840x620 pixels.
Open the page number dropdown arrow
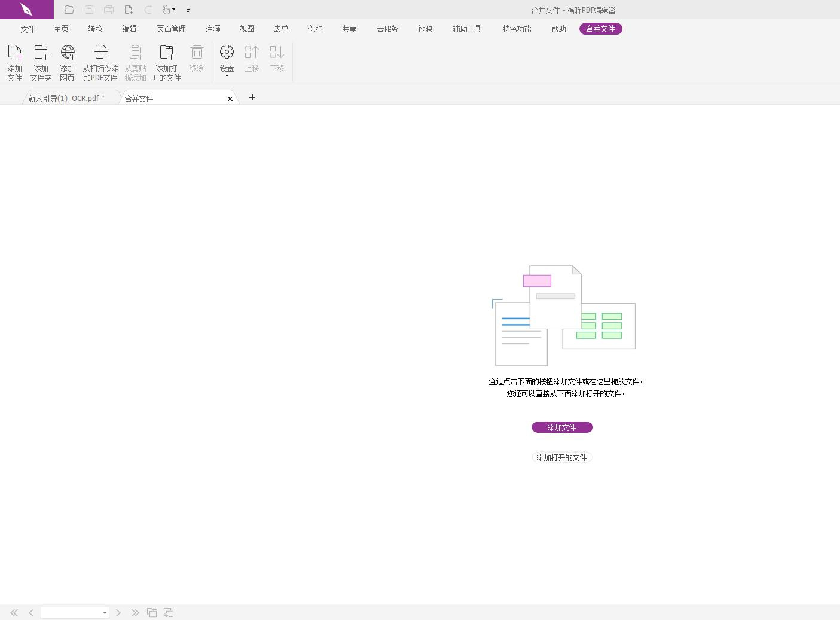point(105,613)
